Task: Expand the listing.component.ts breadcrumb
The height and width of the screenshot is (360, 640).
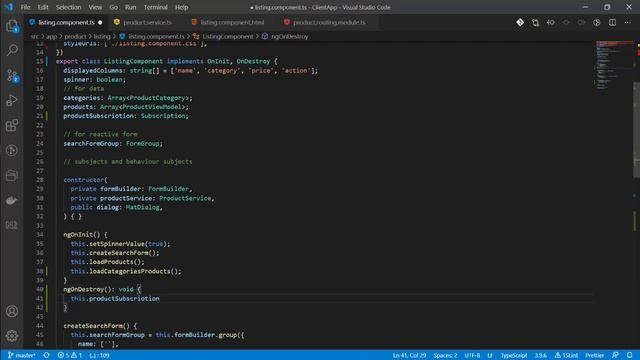Action: point(152,36)
